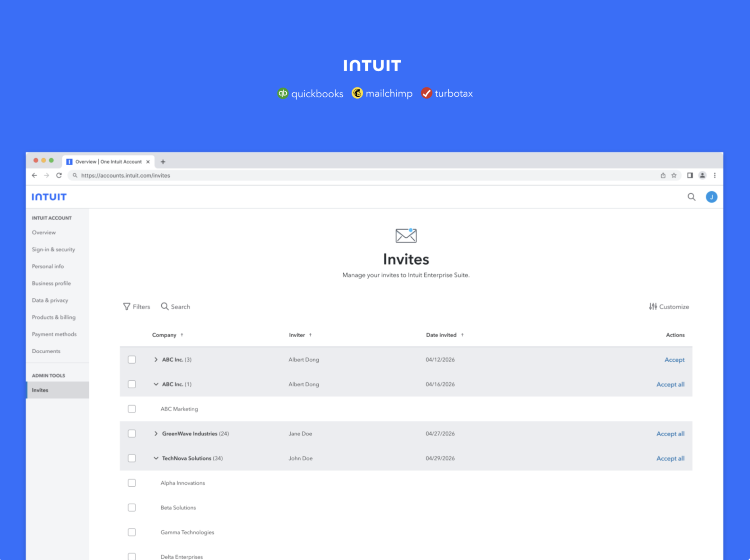The width and height of the screenshot is (750, 560).
Task: Sort by Company column arrow
Action: coord(182,335)
